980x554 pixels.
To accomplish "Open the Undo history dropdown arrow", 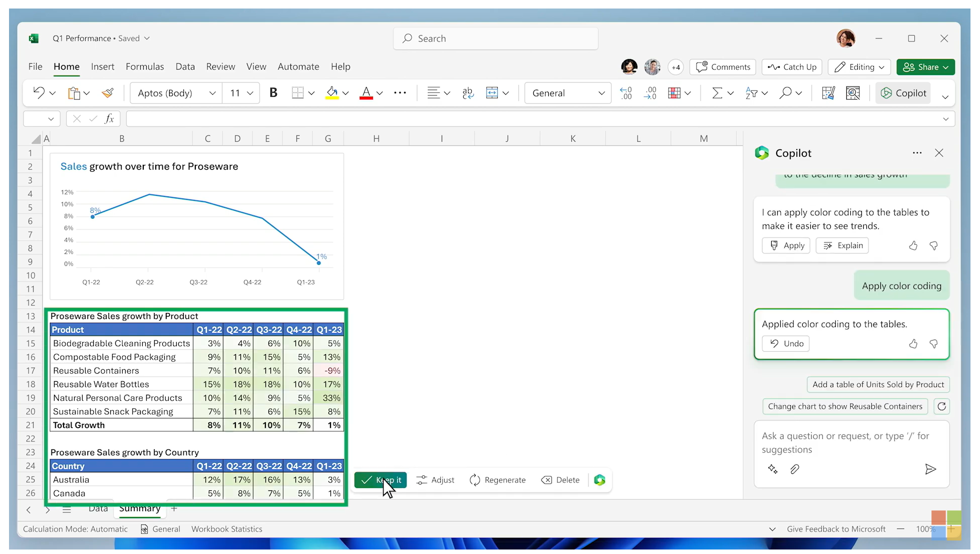I will point(53,93).
